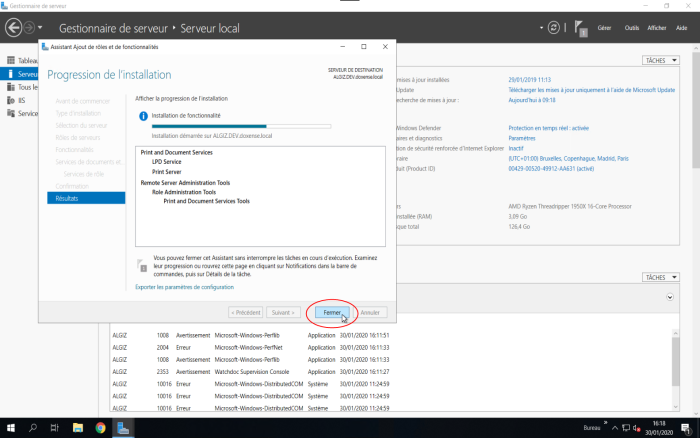Screen dimensions: 700x438
Task: Open File Explorer from the taskbar
Action: tap(78, 427)
